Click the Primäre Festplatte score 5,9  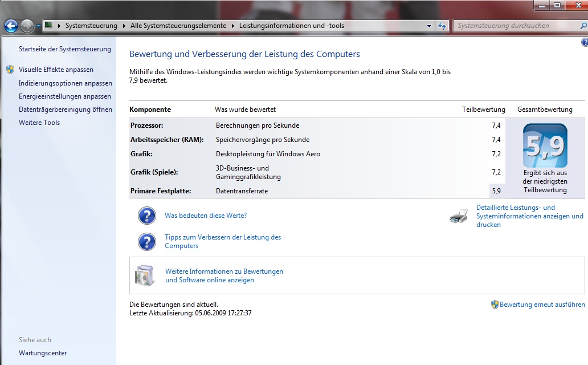pyautogui.click(x=496, y=190)
